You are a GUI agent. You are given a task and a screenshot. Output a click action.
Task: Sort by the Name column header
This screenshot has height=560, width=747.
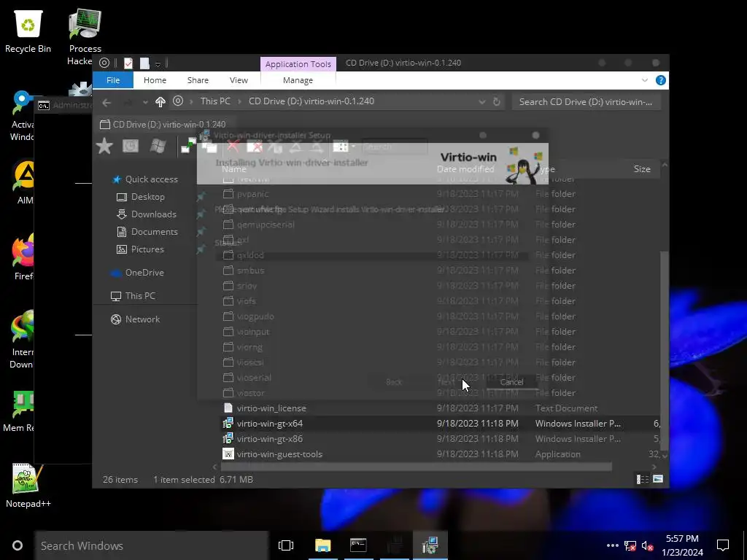(233, 169)
